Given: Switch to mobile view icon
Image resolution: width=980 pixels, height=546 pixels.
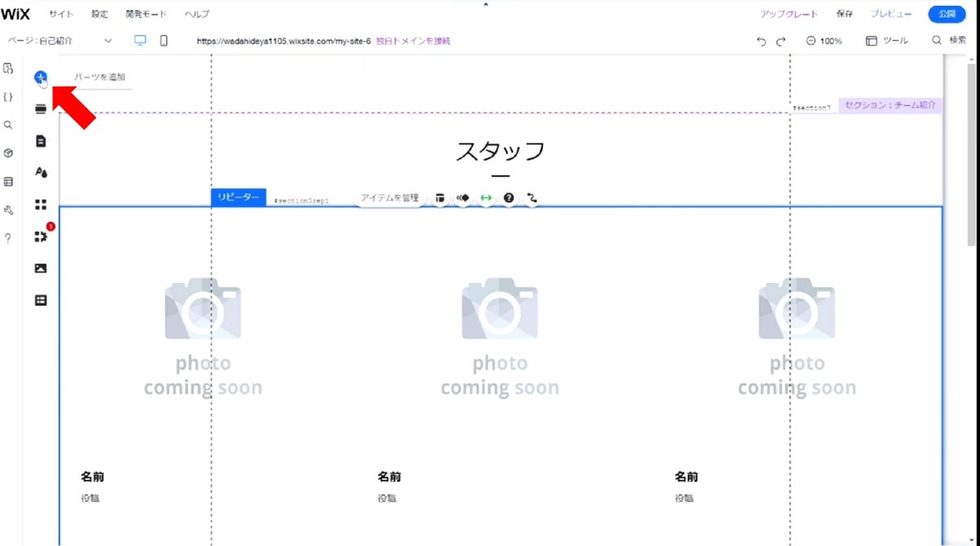Looking at the screenshot, I should coord(163,41).
